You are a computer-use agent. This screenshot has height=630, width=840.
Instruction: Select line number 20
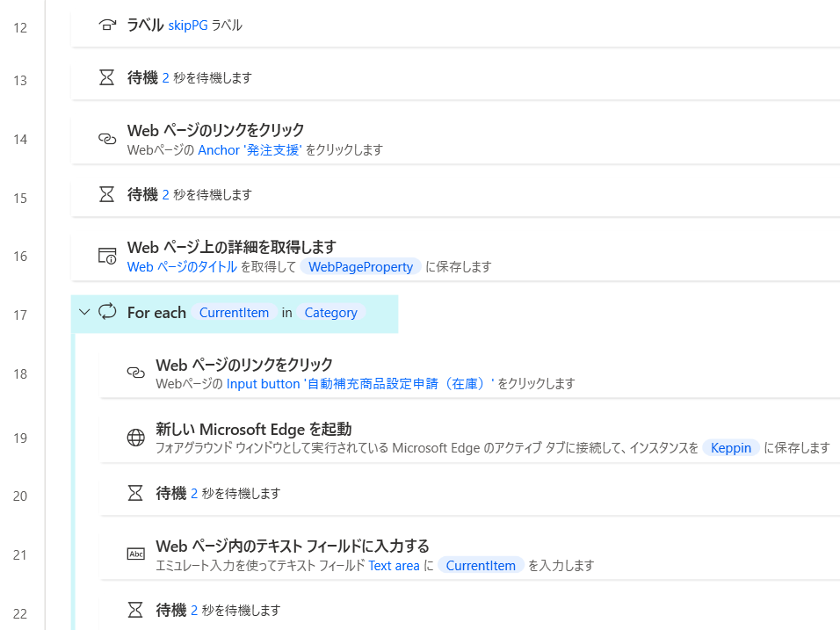(20, 496)
